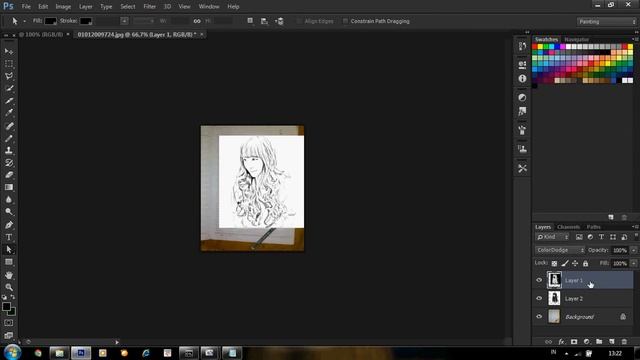Select the Healing Brush tool

coord(9,126)
